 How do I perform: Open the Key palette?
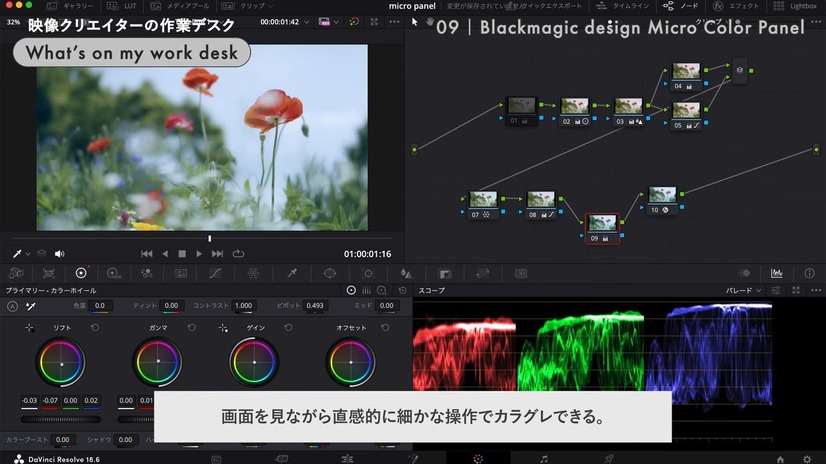445,273
